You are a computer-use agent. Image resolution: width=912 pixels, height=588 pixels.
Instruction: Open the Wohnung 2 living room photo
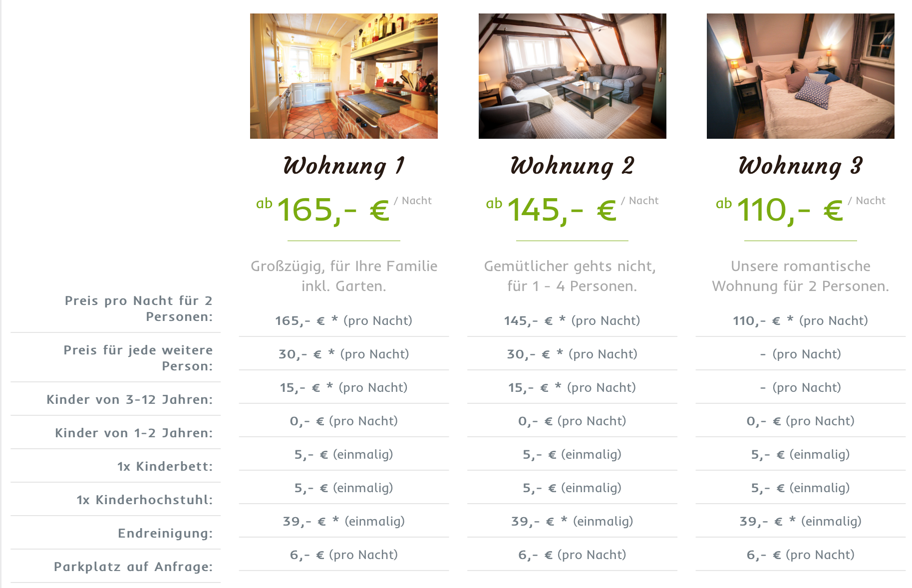click(572, 76)
